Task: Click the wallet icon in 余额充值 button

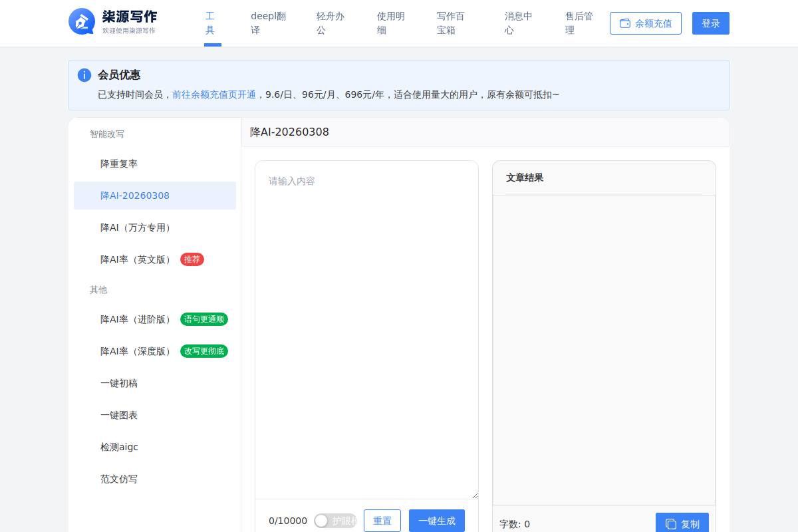Action: (625, 23)
